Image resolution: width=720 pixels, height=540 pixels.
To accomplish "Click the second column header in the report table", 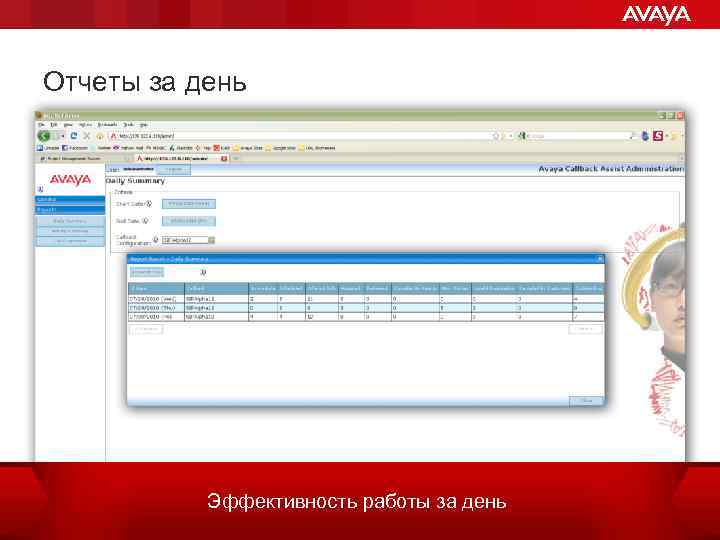I will (216, 288).
